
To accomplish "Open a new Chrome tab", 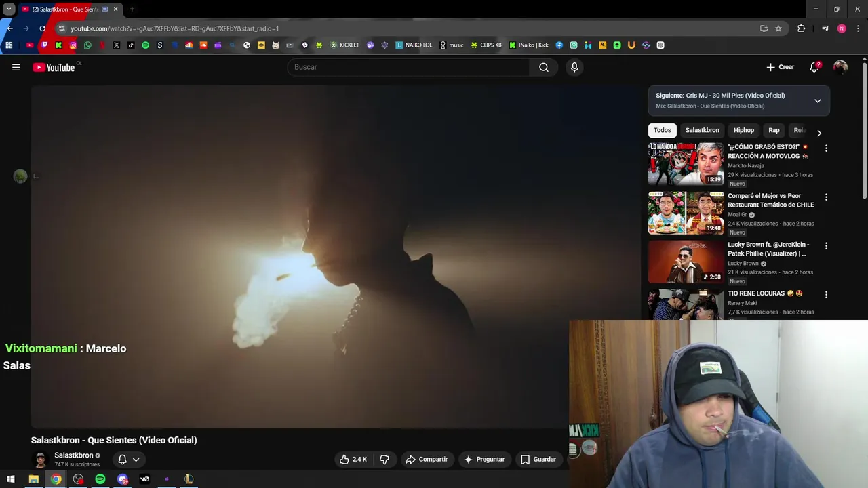I will (x=132, y=9).
